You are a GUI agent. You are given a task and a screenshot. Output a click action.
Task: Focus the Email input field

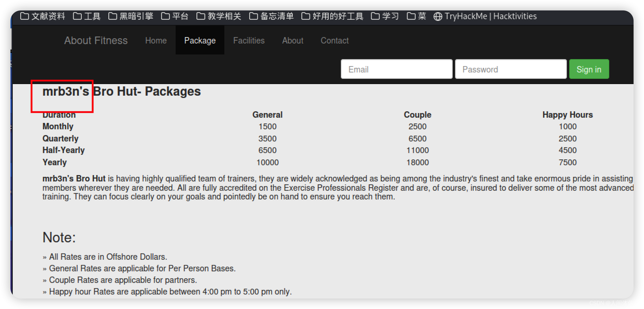[x=396, y=69]
